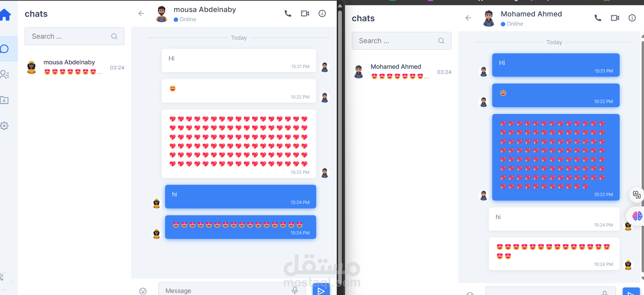Open settings gear in left sidebar
Viewport: 644px width, 295px height.
pyautogui.click(x=4, y=126)
